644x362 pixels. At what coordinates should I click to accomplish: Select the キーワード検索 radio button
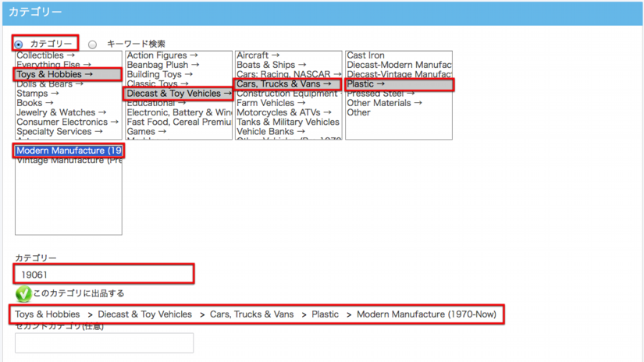click(93, 44)
